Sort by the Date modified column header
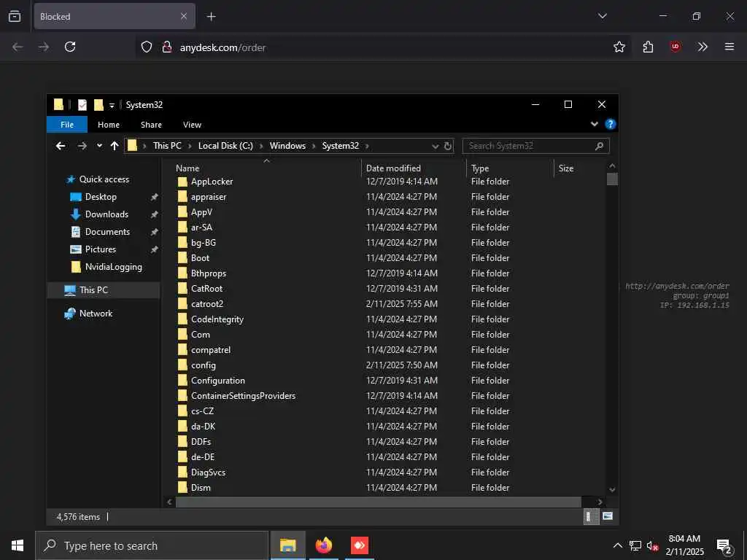The width and height of the screenshot is (747, 560). (x=393, y=168)
